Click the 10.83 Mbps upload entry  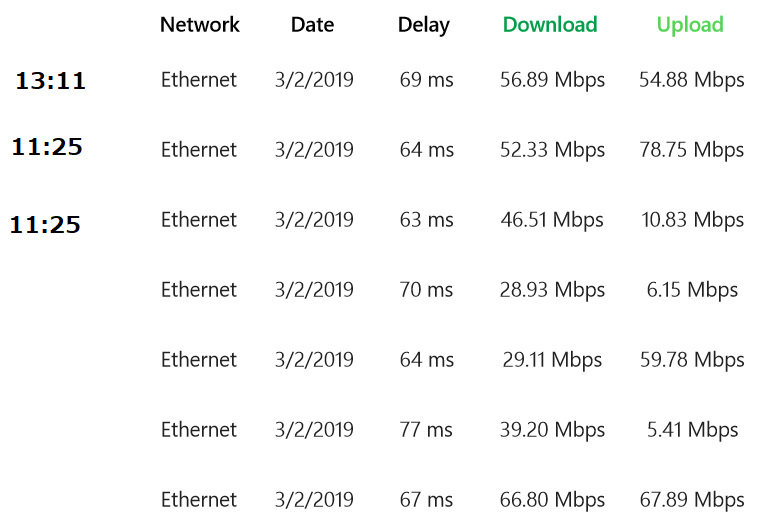(692, 220)
